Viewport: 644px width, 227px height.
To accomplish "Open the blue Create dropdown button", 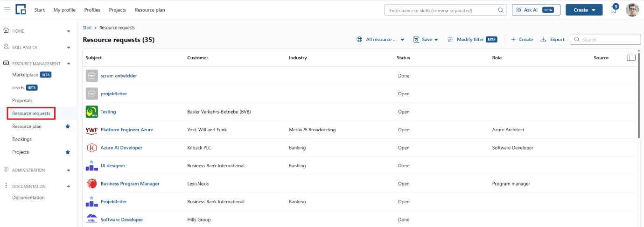I will 584,10.
